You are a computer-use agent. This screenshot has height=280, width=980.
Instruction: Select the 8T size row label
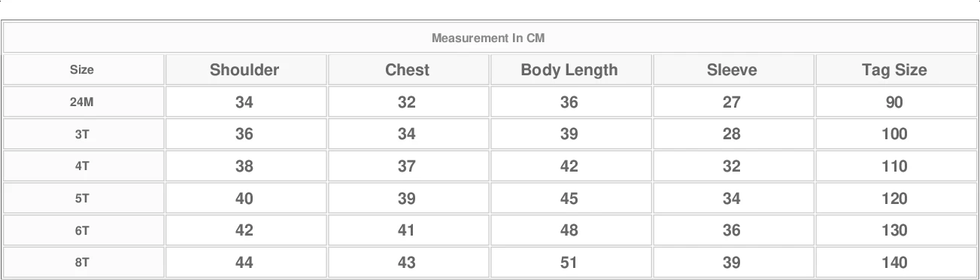tap(82, 263)
